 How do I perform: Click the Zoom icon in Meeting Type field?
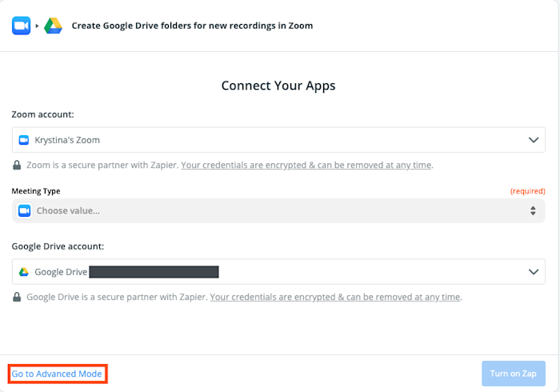click(x=24, y=210)
